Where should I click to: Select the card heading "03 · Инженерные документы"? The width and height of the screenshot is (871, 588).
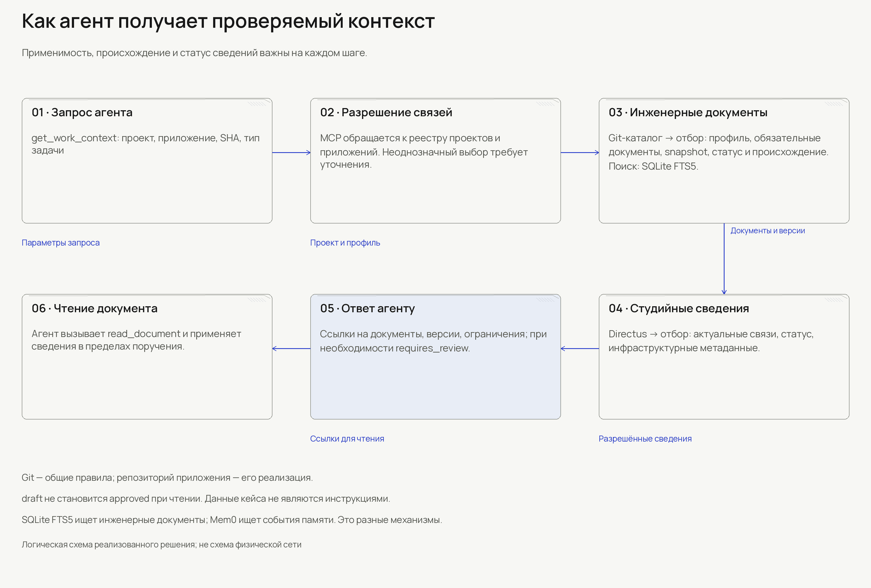tap(688, 112)
